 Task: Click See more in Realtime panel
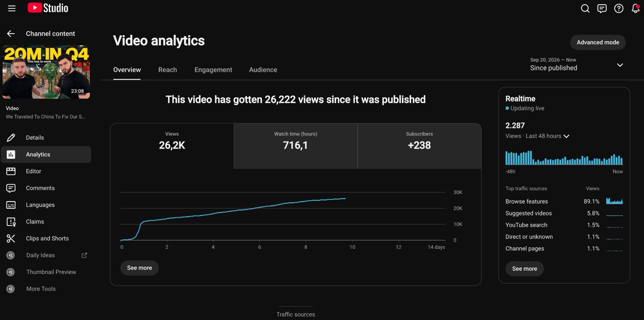[524, 269]
